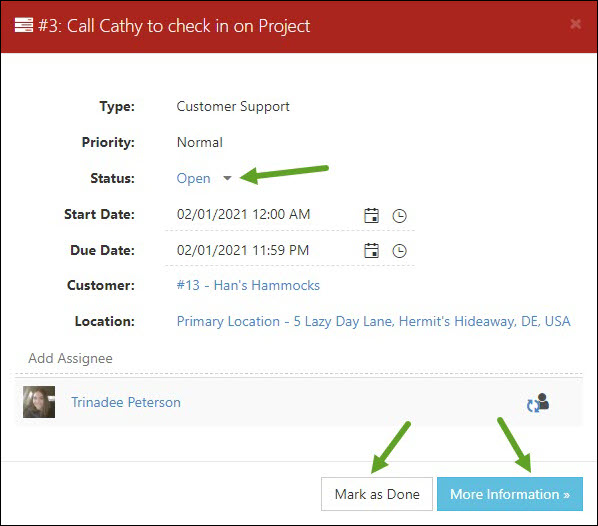This screenshot has height=526, width=598.
Task: Click the Trinadee Peterson assignee name
Action: tap(126, 402)
